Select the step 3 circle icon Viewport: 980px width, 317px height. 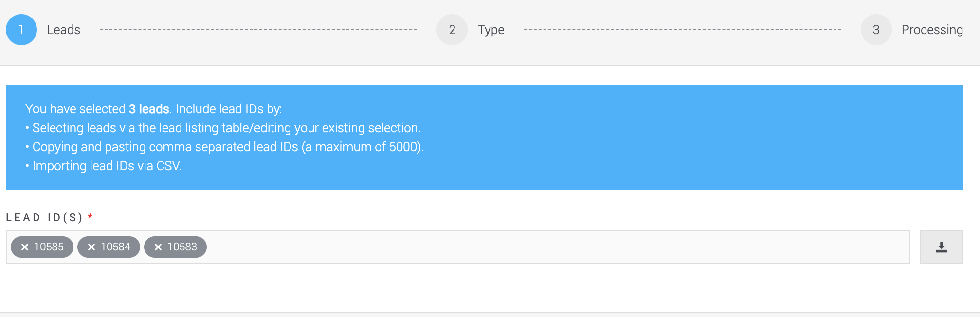[876, 30]
